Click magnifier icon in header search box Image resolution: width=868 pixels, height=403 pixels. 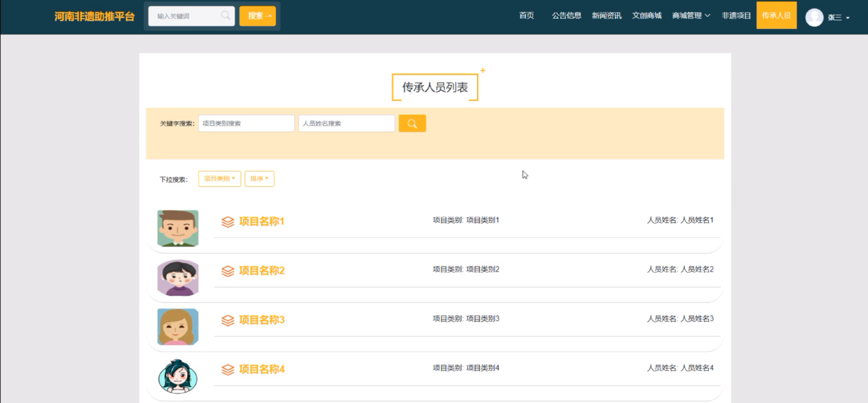click(x=225, y=15)
